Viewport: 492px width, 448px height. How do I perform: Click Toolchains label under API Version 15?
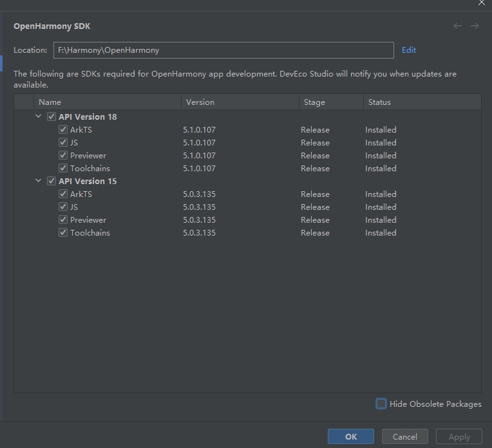point(90,232)
